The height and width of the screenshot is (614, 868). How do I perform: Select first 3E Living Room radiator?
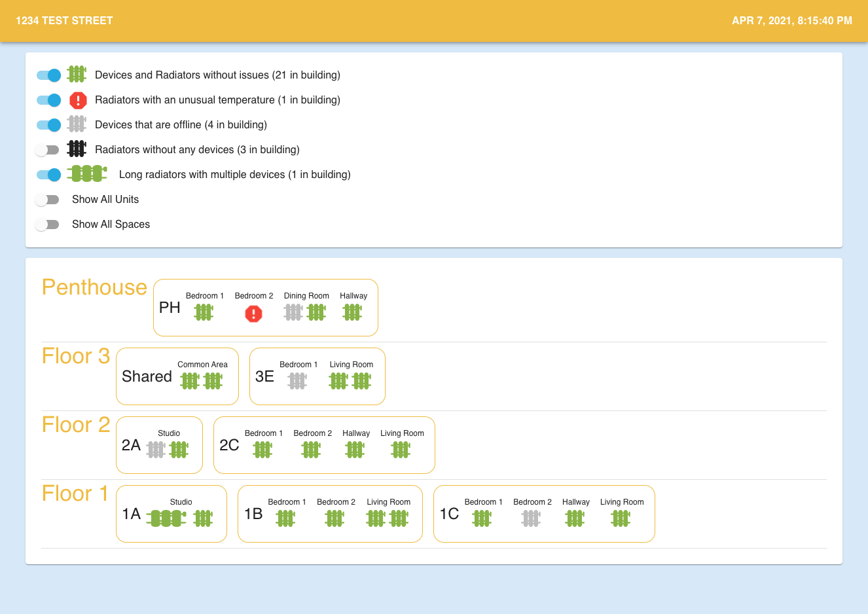(x=338, y=381)
